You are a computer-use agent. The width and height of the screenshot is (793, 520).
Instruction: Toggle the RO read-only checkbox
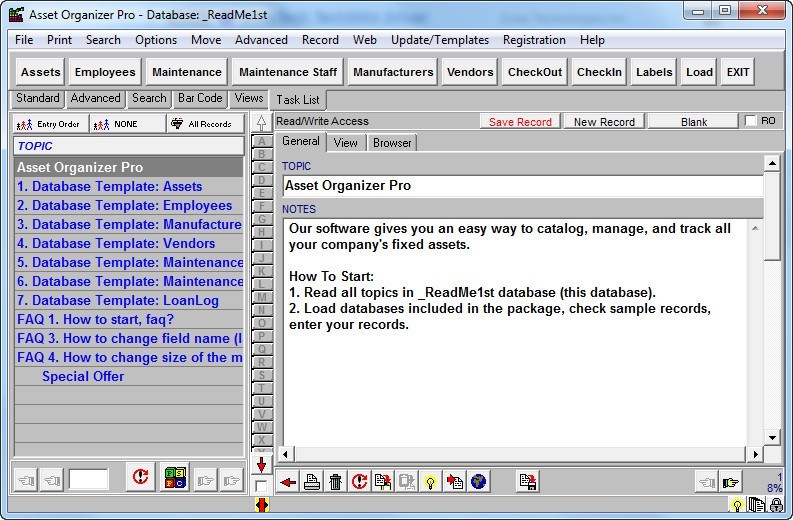pyautogui.click(x=751, y=121)
